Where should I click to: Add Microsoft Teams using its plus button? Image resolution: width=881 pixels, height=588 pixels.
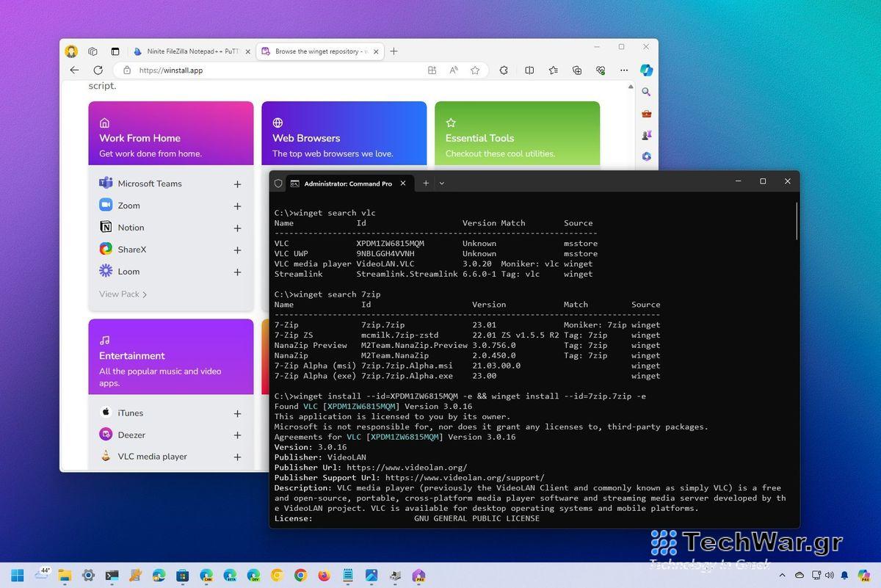pos(236,184)
